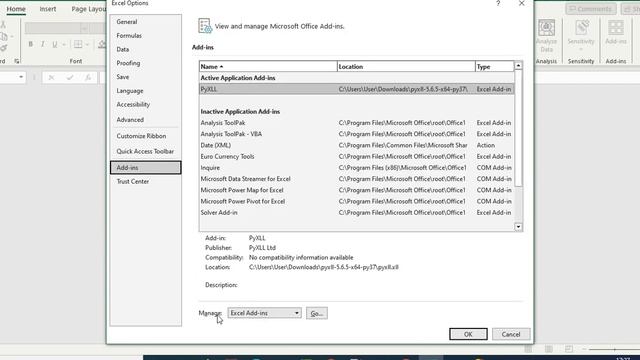Open the Borders tool in ribbon
Image resolution: width=640 pixels, height=360 pixels.
tap(78, 44)
